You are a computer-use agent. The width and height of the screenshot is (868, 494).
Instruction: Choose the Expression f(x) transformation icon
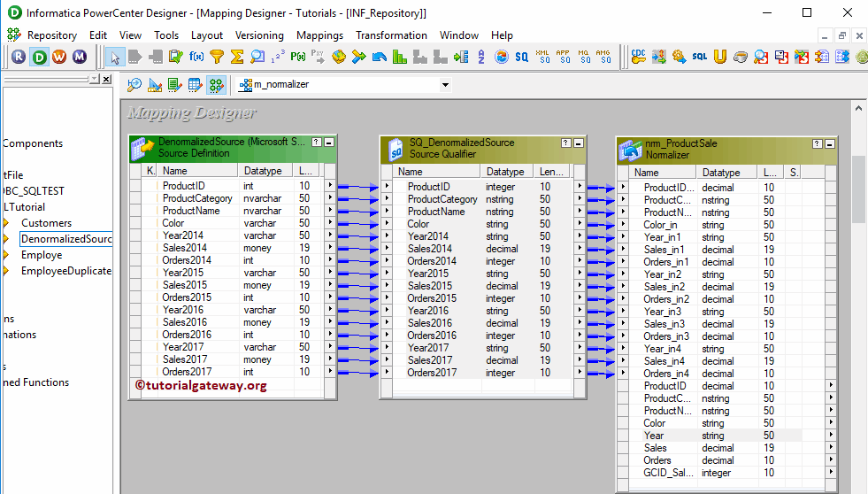tap(196, 57)
